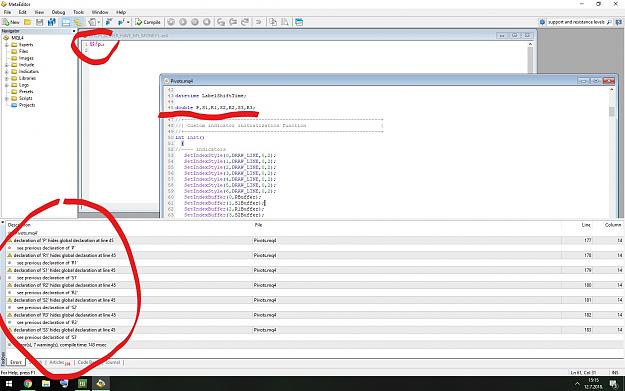Open the Window menu

pos(100,12)
